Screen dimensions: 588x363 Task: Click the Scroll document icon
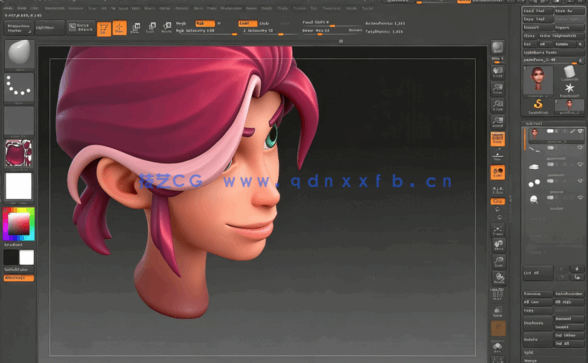tap(498, 72)
